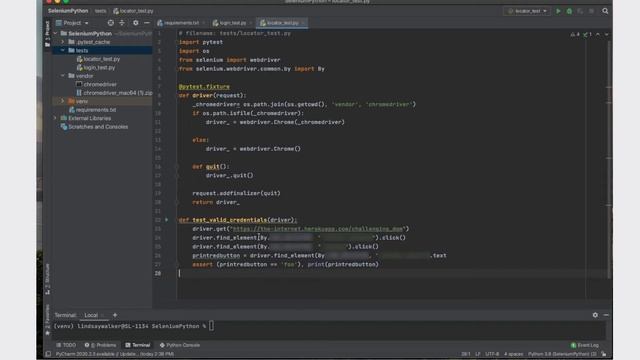Image resolution: width=640 pixels, height=360 pixels.
Task: Click the line:column position in status bar
Action: click(466, 354)
